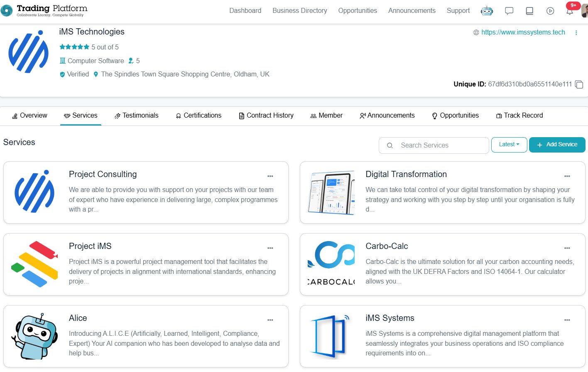Open the Carbo-Calc service title
The height and width of the screenshot is (372, 588).
click(387, 246)
